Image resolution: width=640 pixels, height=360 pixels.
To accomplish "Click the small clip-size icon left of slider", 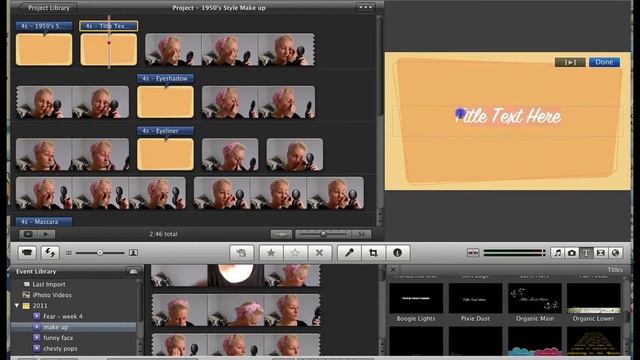I will click(x=69, y=253).
